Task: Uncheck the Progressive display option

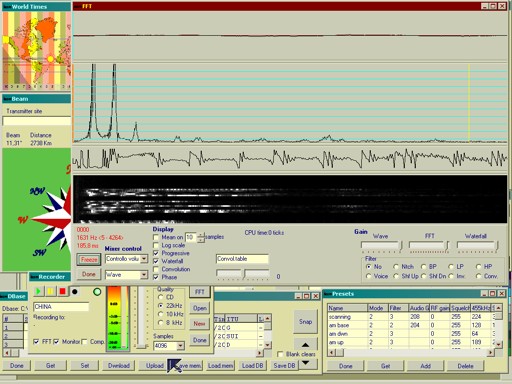Action: [x=156, y=253]
